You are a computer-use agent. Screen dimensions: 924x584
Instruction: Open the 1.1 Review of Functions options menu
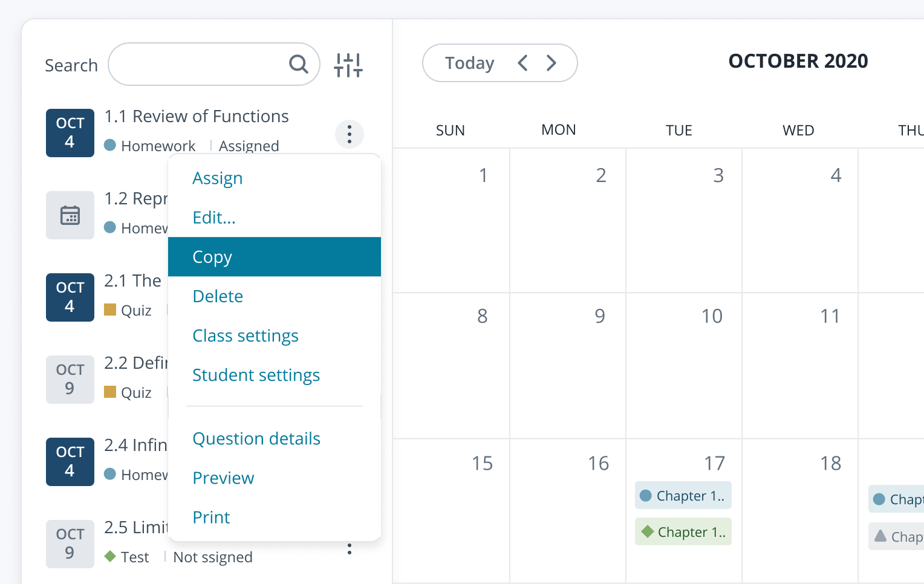tap(350, 134)
